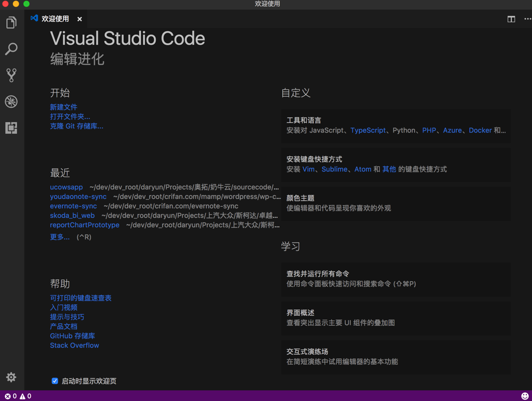The height and width of the screenshot is (401, 532).
Task: Open the 界面概述 card
Action: click(396, 318)
